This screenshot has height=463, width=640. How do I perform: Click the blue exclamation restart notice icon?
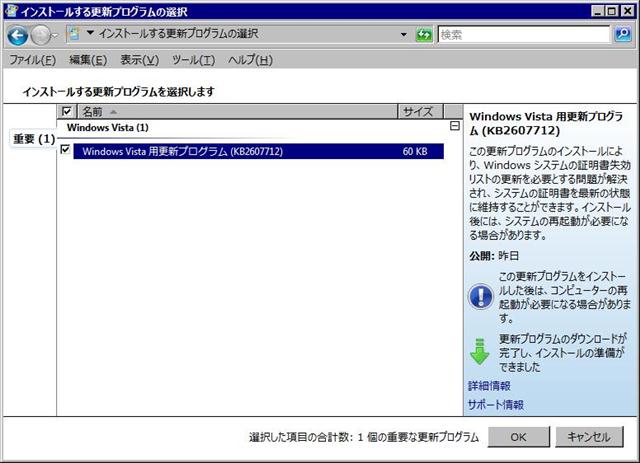coord(480,296)
